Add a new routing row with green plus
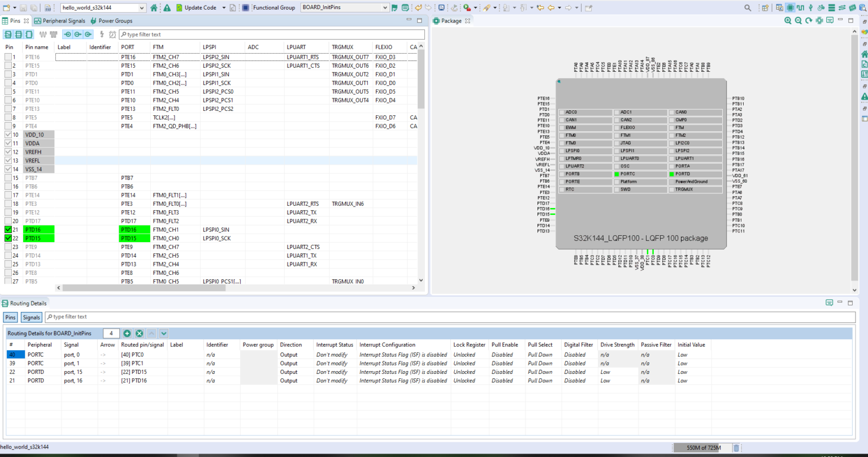 point(127,334)
